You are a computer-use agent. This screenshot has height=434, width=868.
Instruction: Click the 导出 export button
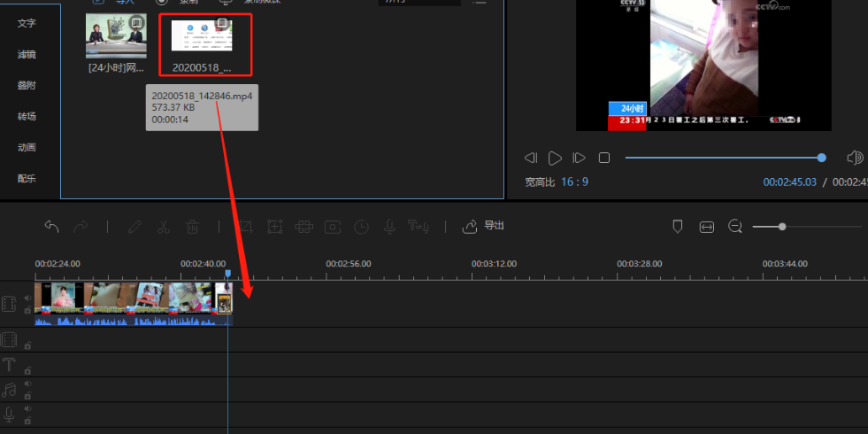[x=483, y=226]
